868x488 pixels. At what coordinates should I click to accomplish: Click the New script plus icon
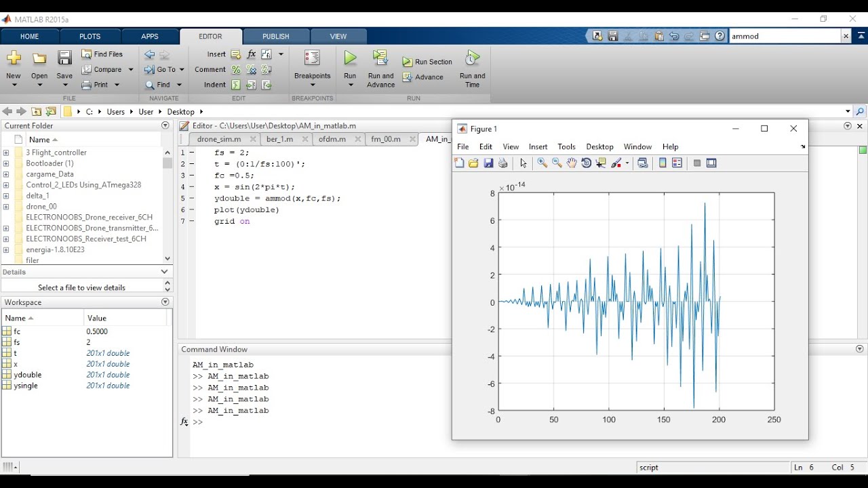click(x=14, y=58)
